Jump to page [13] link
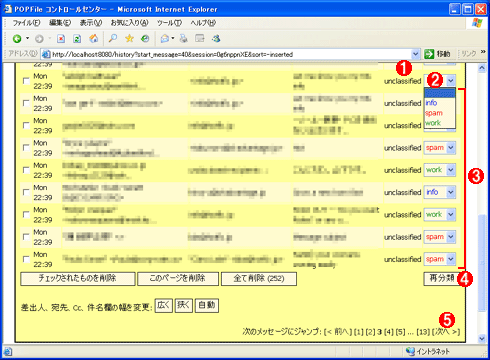The image size is (490, 360). [x=423, y=332]
